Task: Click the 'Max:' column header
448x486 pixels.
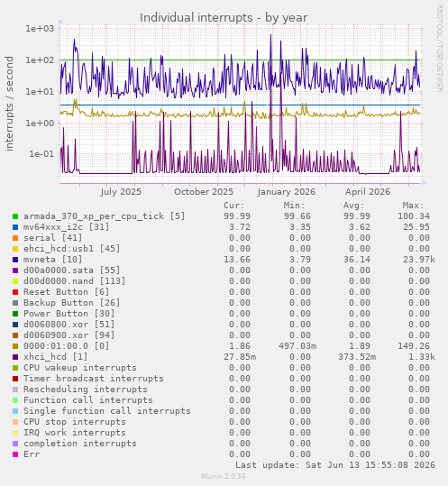Action: point(414,206)
